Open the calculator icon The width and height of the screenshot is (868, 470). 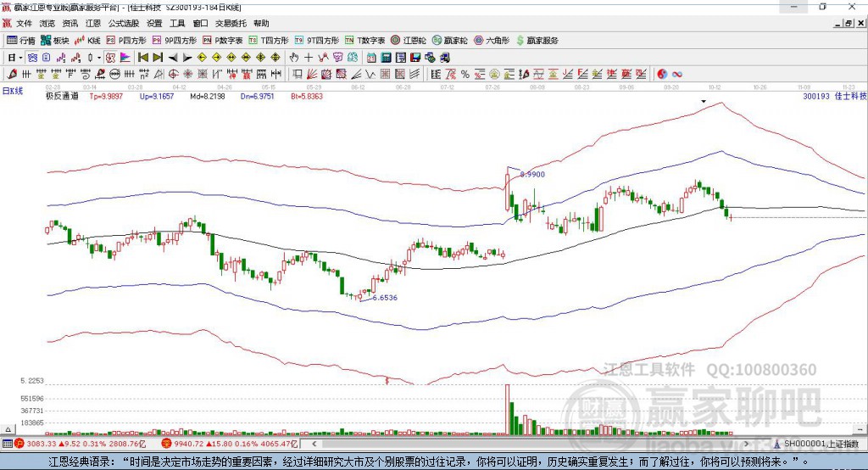click(x=387, y=58)
